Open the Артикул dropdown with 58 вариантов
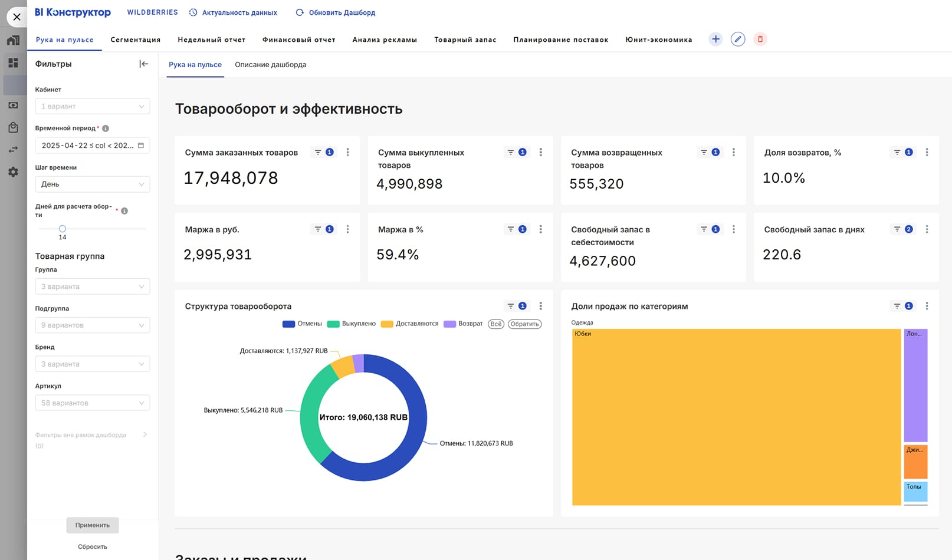The height and width of the screenshot is (560, 952). pyautogui.click(x=92, y=403)
